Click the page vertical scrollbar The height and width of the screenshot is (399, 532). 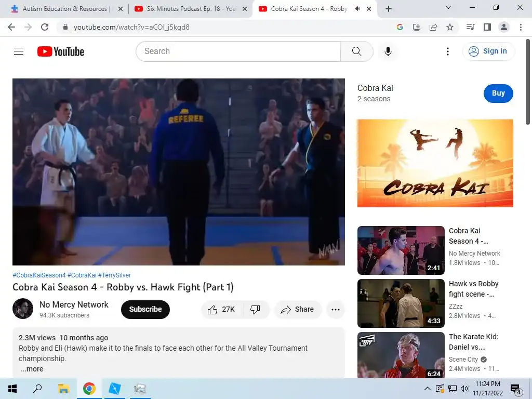(528, 82)
